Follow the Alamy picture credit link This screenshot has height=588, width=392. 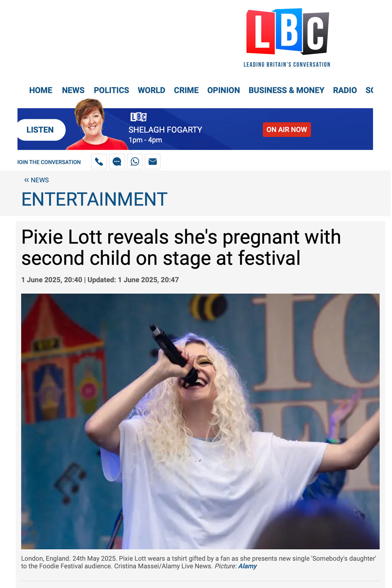[x=248, y=566]
